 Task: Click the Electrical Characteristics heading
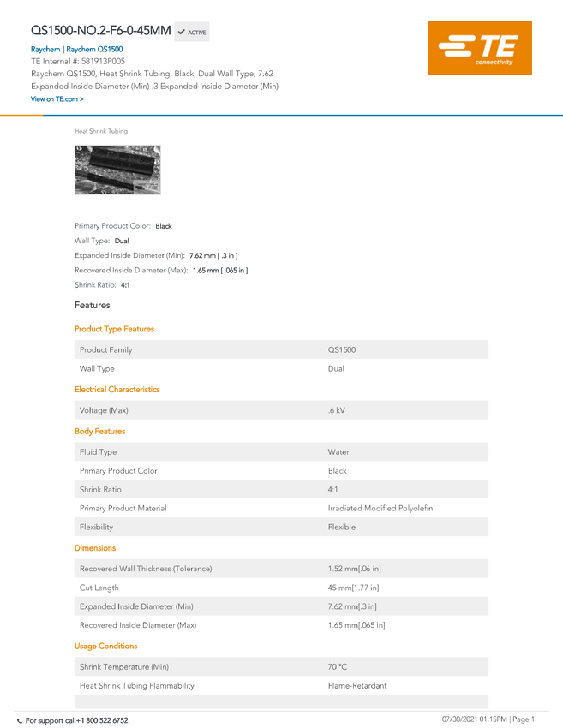117,390
